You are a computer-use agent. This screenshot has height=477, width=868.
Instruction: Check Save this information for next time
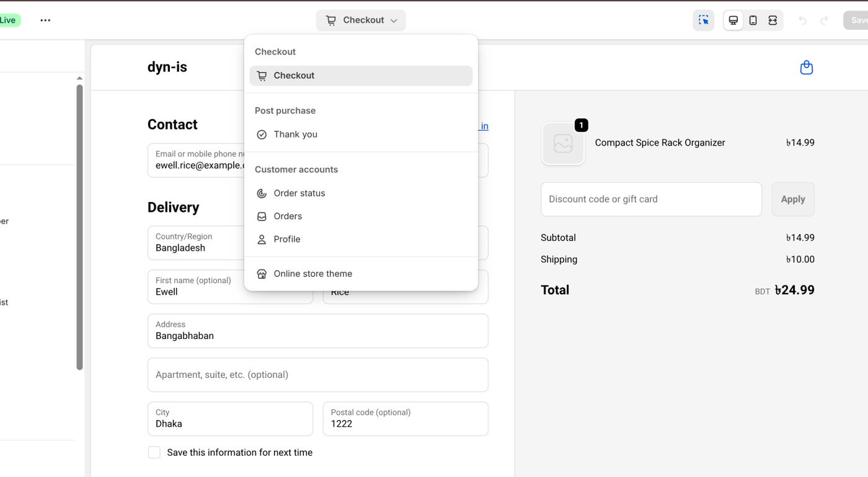tap(154, 452)
